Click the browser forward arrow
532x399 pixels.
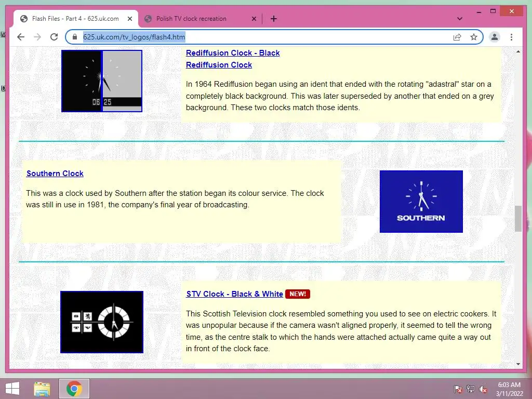[x=37, y=37]
